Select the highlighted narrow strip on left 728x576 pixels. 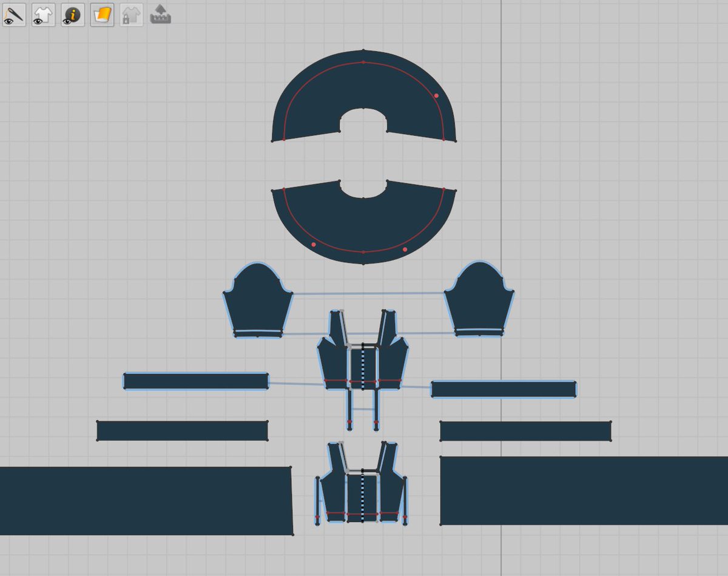pyautogui.click(x=196, y=381)
